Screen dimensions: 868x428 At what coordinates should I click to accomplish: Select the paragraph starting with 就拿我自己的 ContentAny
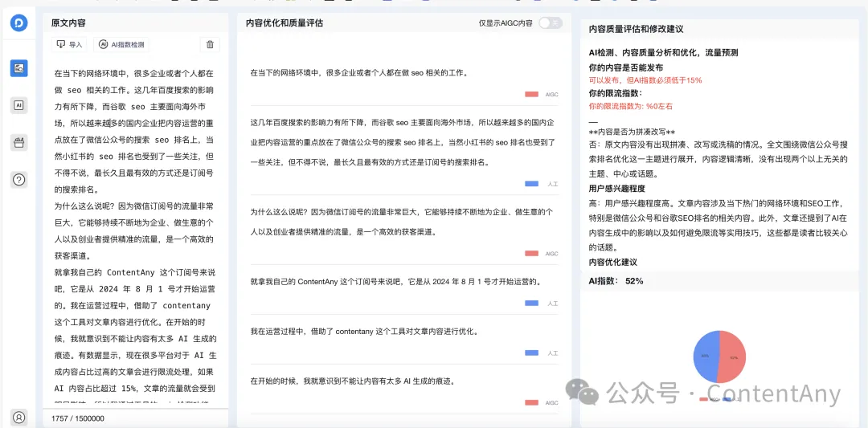tap(395, 282)
